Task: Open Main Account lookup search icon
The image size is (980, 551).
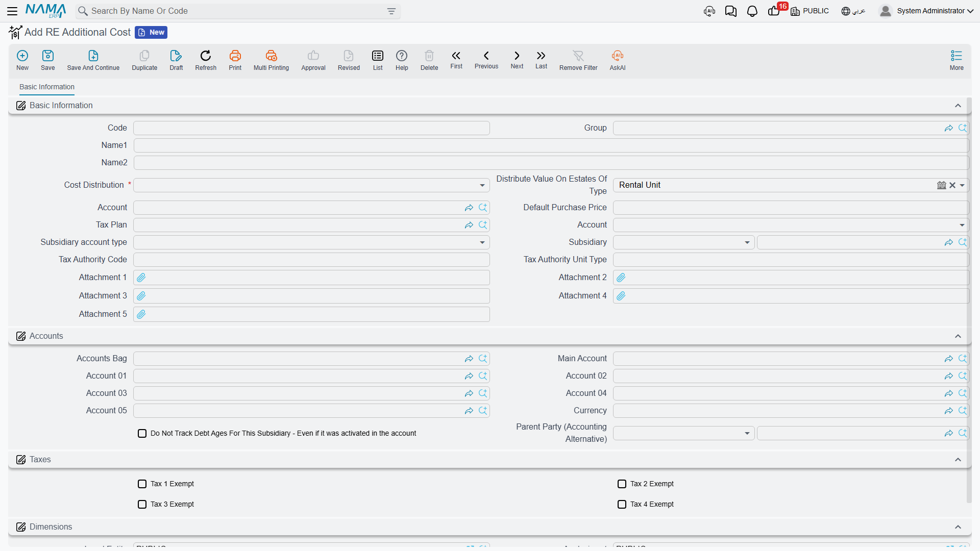Action: point(963,359)
